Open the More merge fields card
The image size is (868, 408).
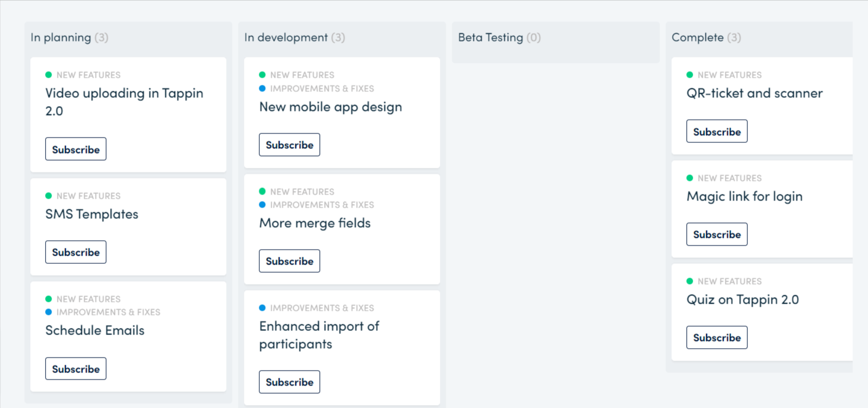pyautogui.click(x=315, y=223)
